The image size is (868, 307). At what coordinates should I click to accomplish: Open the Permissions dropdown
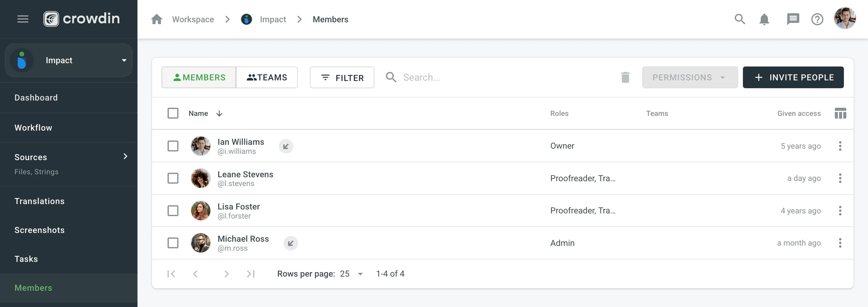(690, 77)
